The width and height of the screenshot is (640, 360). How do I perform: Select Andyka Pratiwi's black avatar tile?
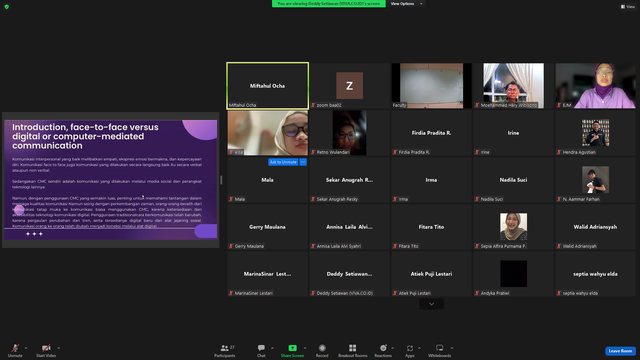pyautogui.click(x=513, y=274)
